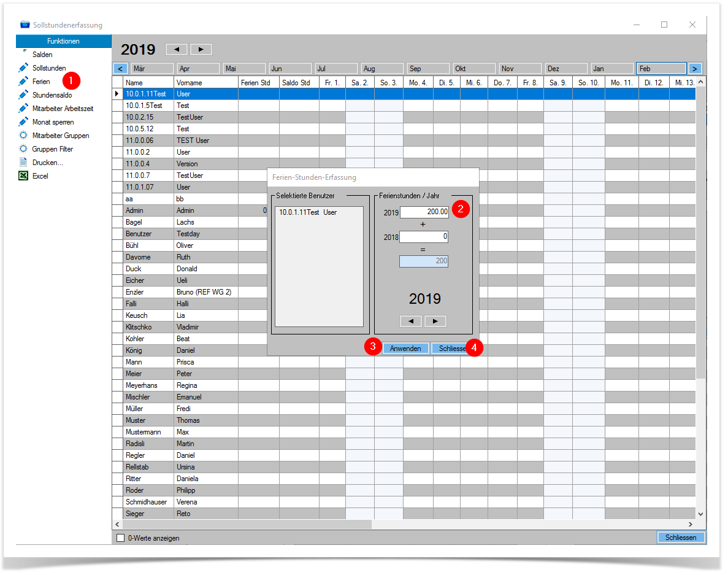728x575 pixels.
Task: Open the Drucken... function
Action: click(x=47, y=162)
